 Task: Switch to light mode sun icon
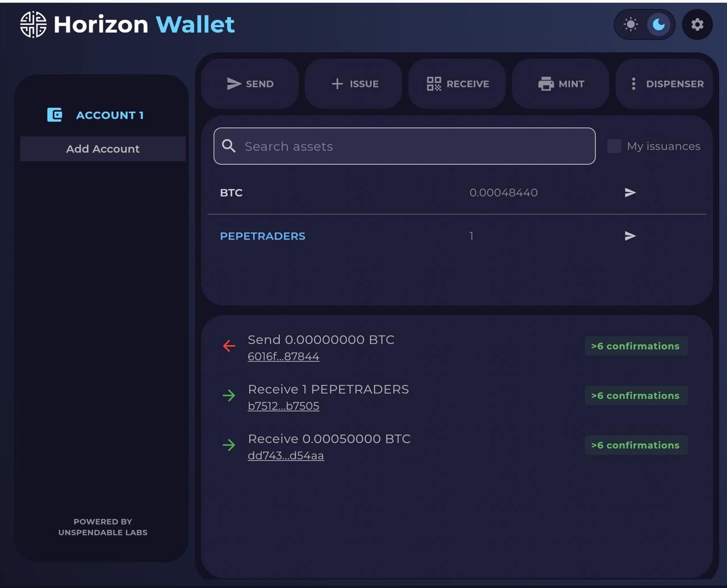(630, 24)
